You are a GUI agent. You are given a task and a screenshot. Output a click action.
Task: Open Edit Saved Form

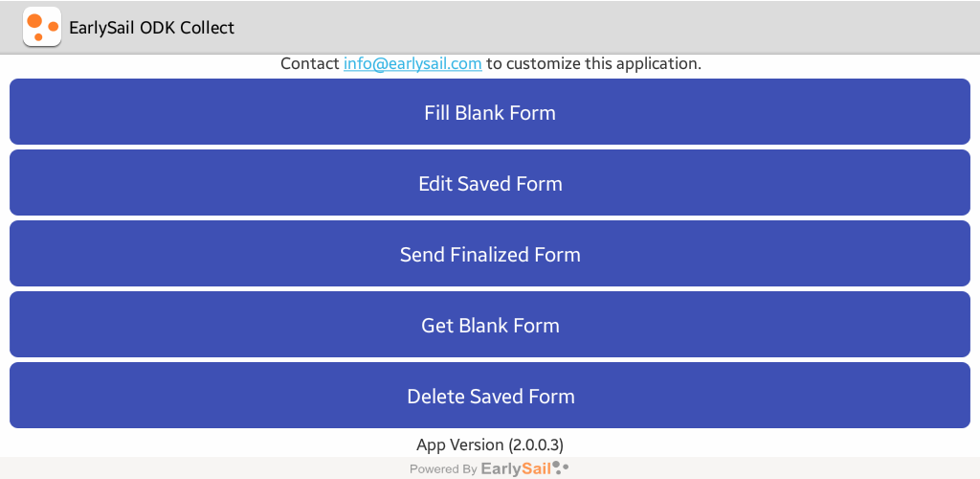[x=490, y=183]
